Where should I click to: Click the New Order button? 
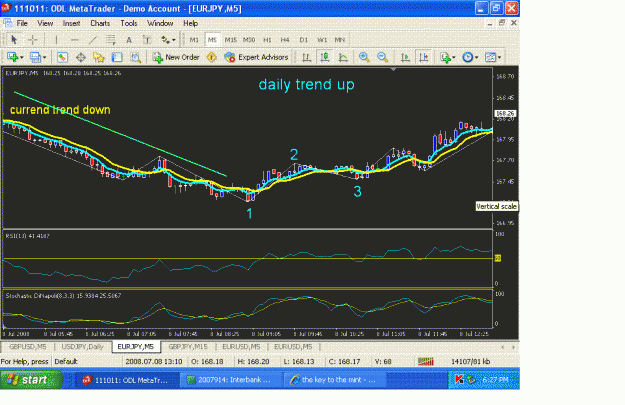pos(176,57)
